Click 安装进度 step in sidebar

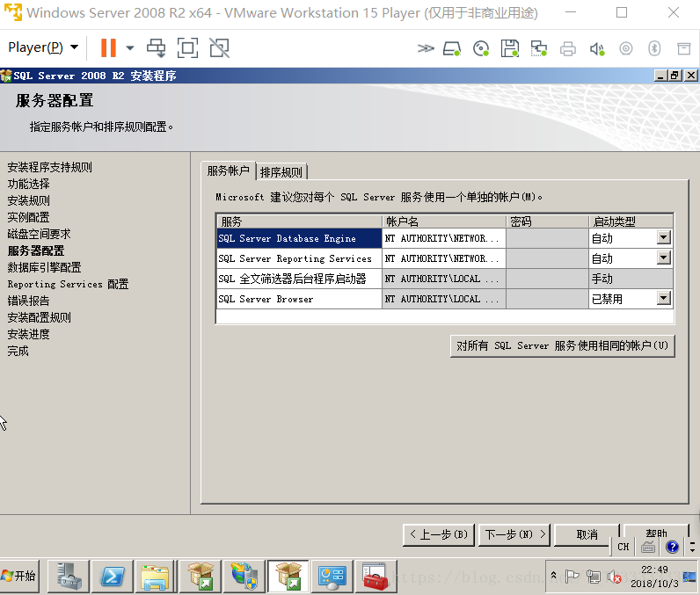coord(28,334)
